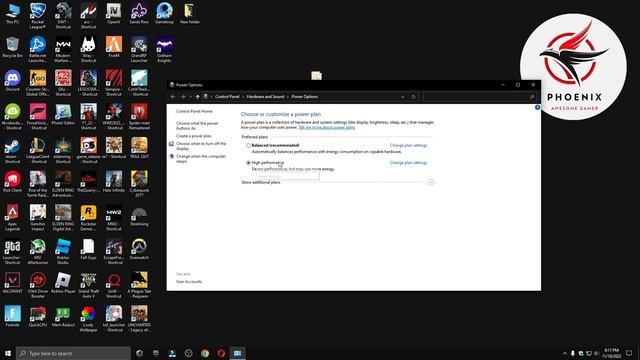Open Counter-Strike Global Offensive shortcut
Screen dimensions: 640x360
[38, 83]
